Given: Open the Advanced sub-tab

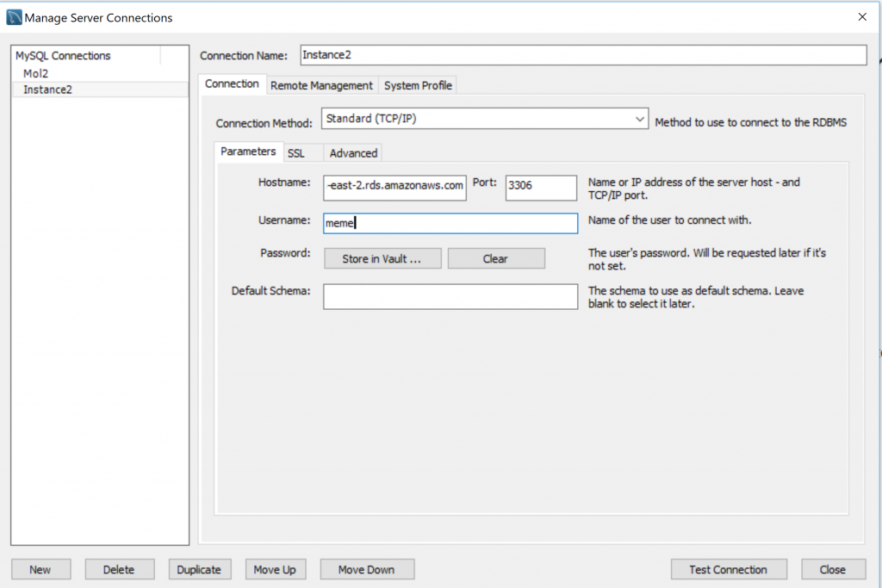Looking at the screenshot, I should tap(353, 153).
